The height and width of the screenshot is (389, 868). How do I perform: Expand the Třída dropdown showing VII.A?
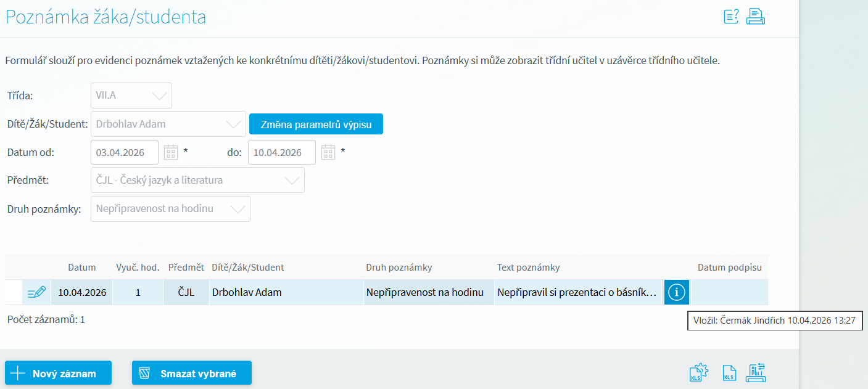tap(131, 96)
